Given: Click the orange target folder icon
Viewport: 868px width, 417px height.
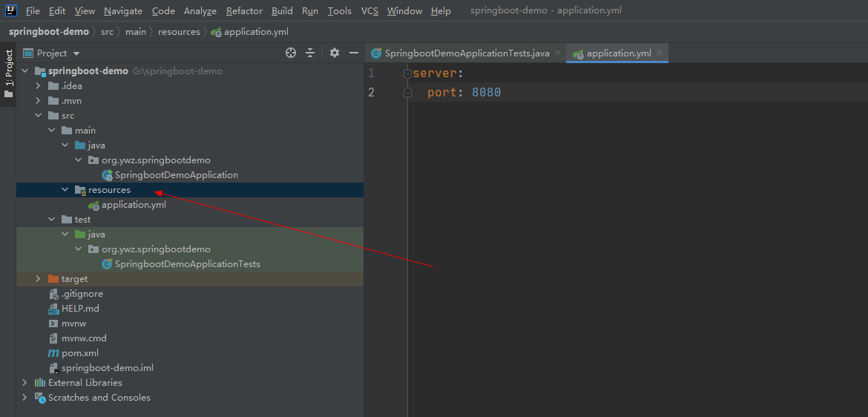Looking at the screenshot, I should pos(53,279).
